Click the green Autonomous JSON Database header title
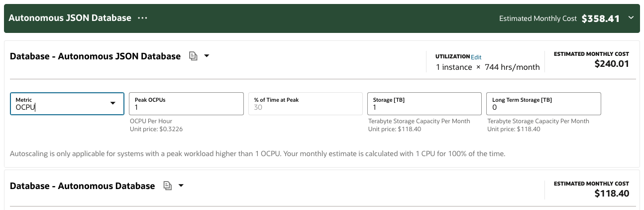644x210 pixels. click(x=70, y=18)
